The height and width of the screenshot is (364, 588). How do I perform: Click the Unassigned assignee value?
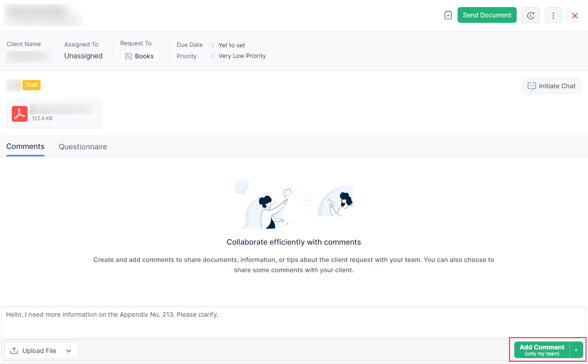point(83,56)
